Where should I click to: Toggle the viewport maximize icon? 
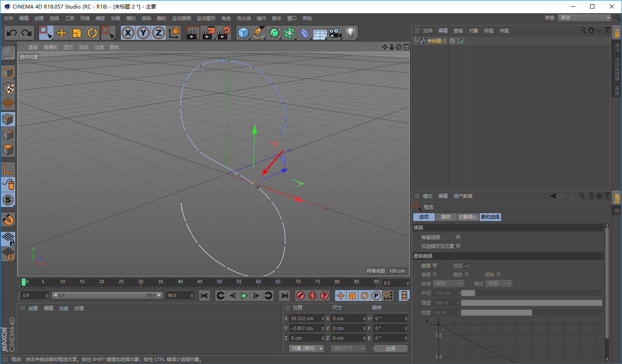406,47
